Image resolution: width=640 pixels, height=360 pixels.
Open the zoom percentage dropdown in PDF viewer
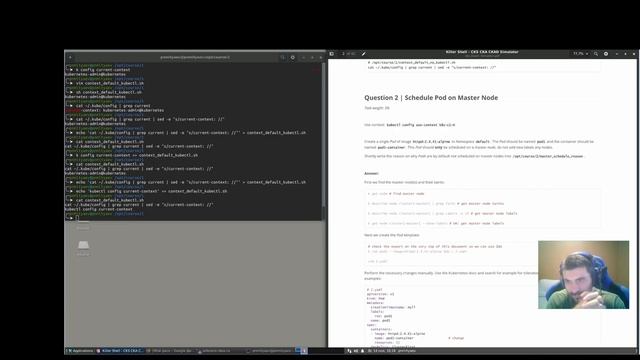(x=580, y=54)
